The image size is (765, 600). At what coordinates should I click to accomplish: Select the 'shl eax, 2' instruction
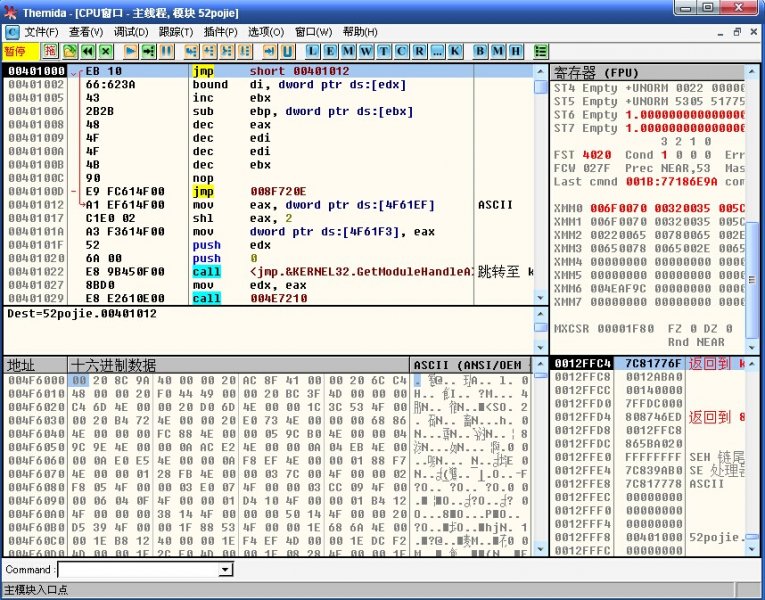click(268, 218)
